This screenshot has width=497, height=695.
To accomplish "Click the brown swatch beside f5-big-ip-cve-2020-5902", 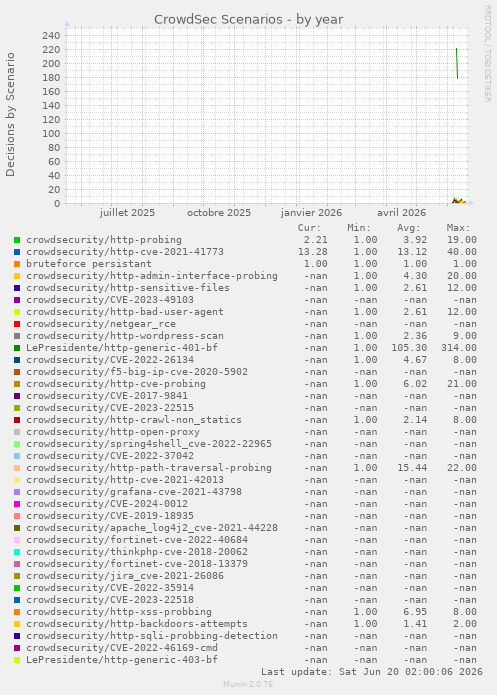I will (x=17, y=372).
